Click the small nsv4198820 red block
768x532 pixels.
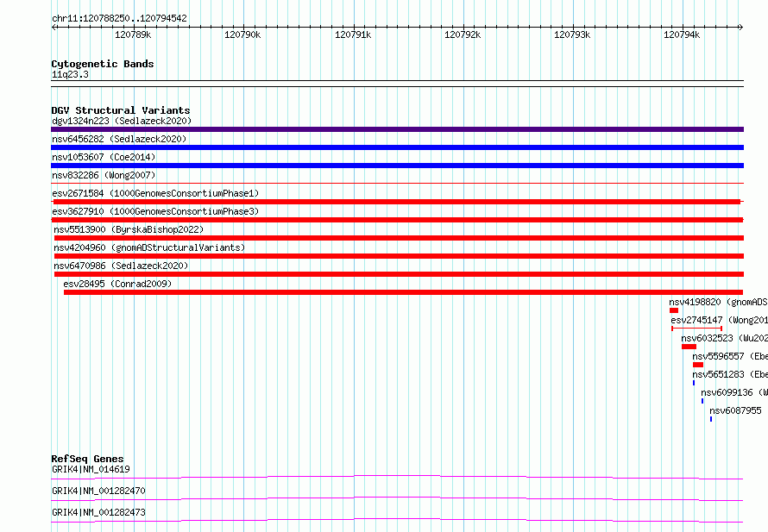pyautogui.click(x=674, y=310)
